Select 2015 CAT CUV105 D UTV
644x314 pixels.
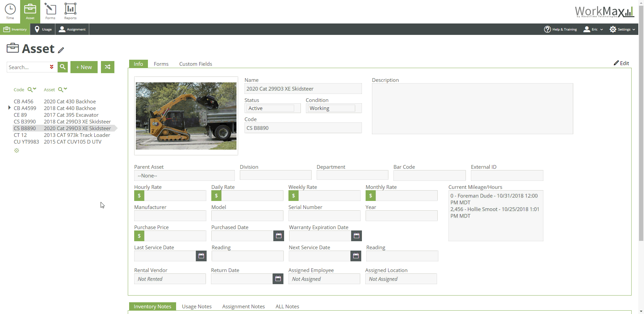point(72,142)
